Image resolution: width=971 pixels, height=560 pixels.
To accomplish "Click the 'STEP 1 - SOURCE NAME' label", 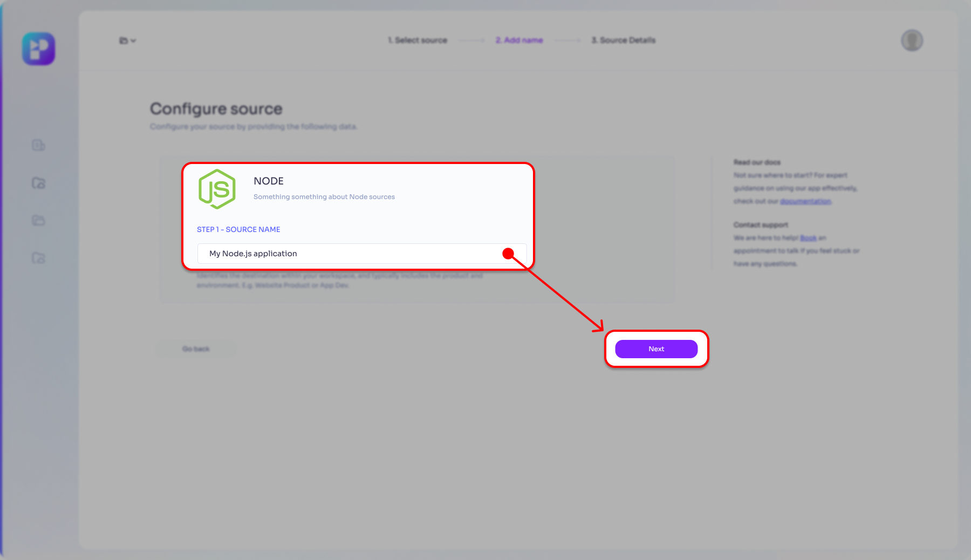I will click(238, 229).
